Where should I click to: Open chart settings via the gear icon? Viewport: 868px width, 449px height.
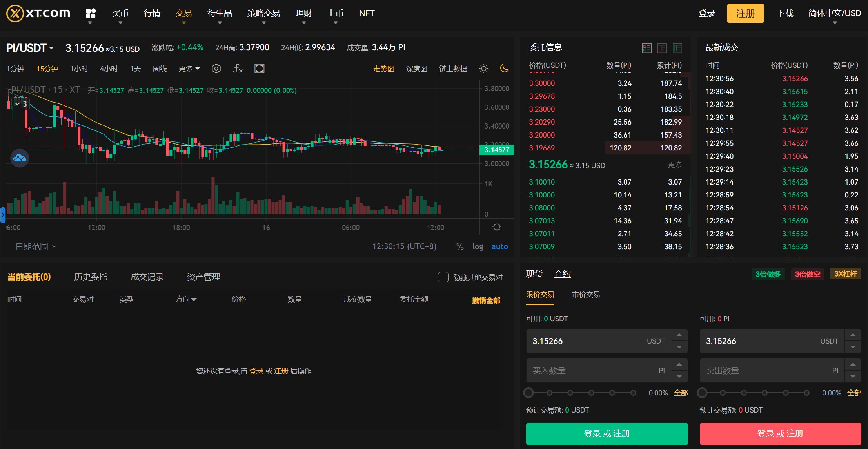pos(497,226)
